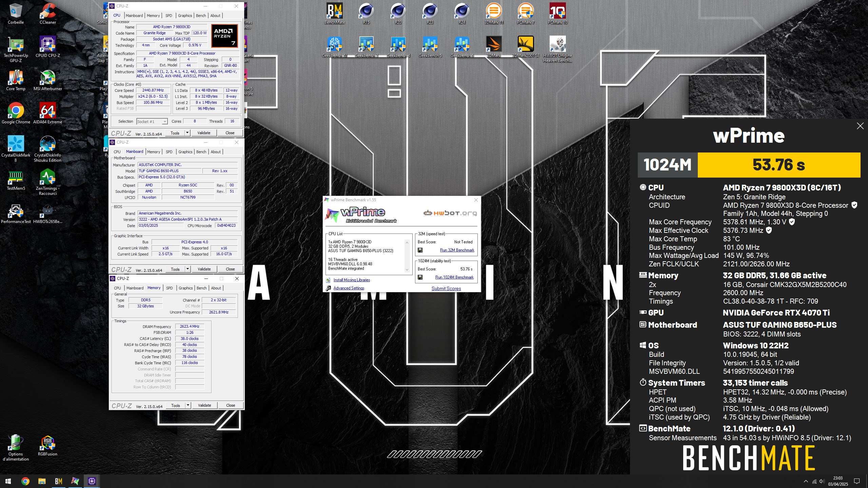Open the CCleaner desktop icon
This screenshot has height=488, width=868.
[48, 14]
